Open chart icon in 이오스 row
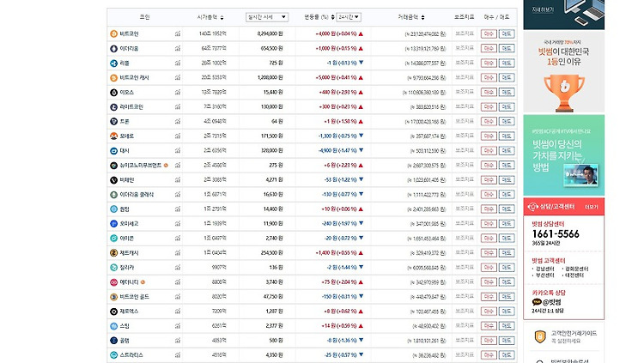644x363 pixels. point(178,93)
